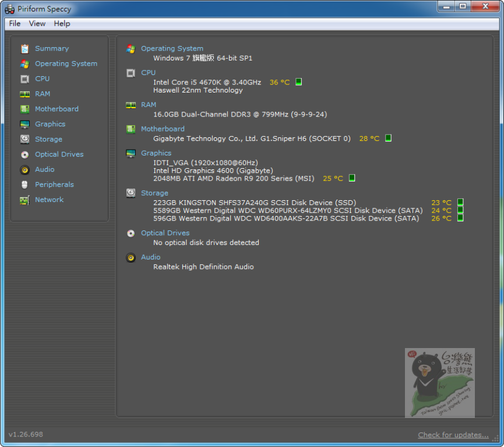Screen dimensions: 504x447
Task: Click the Audio speaker icon in summary panel
Action: pyautogui.click(x=131, y=257)
